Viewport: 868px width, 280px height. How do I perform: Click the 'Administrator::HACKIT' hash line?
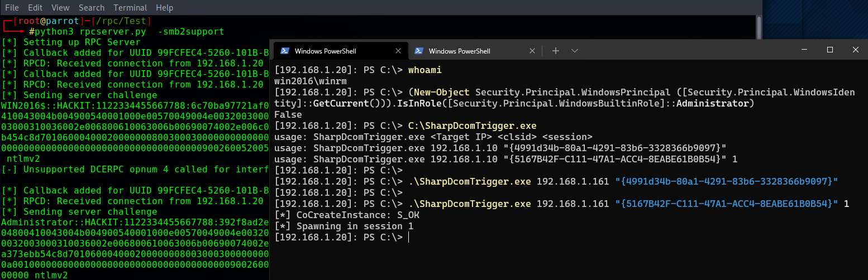[x=135, y=223]
